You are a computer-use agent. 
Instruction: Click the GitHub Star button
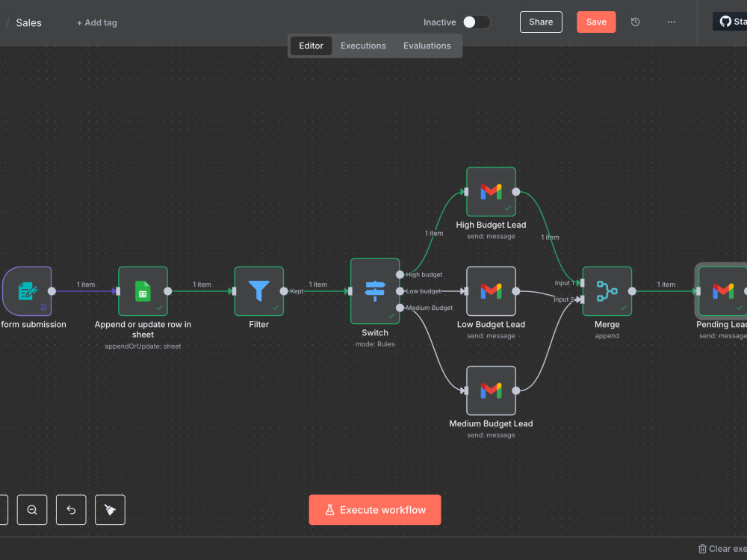point(730,22)
